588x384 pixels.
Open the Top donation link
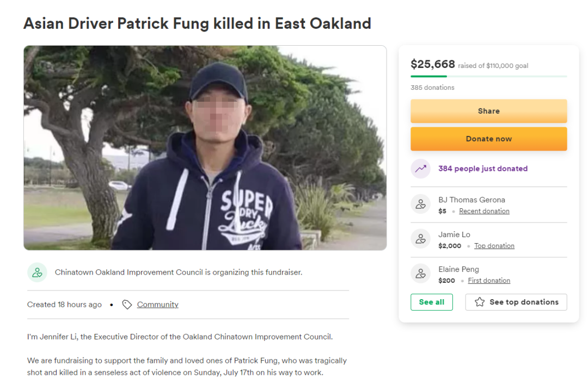(x=494, y=246)
